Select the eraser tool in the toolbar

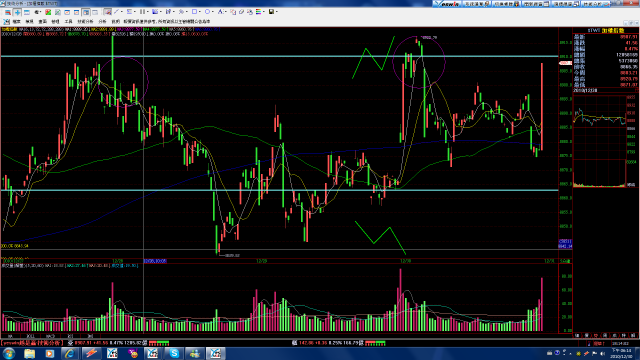click(242, 12)
